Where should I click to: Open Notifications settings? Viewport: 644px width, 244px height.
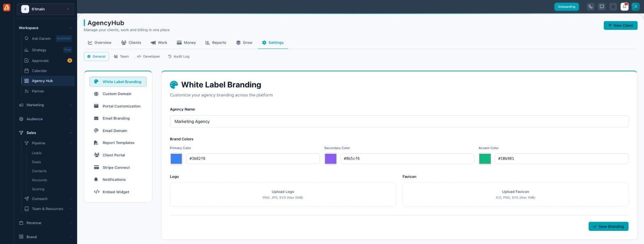click(118, 180)
